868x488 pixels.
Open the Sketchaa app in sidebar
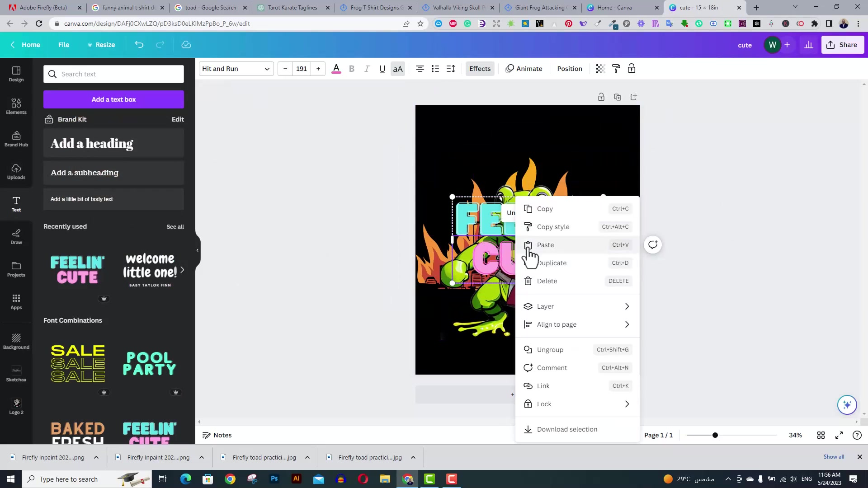coord(16,374)
